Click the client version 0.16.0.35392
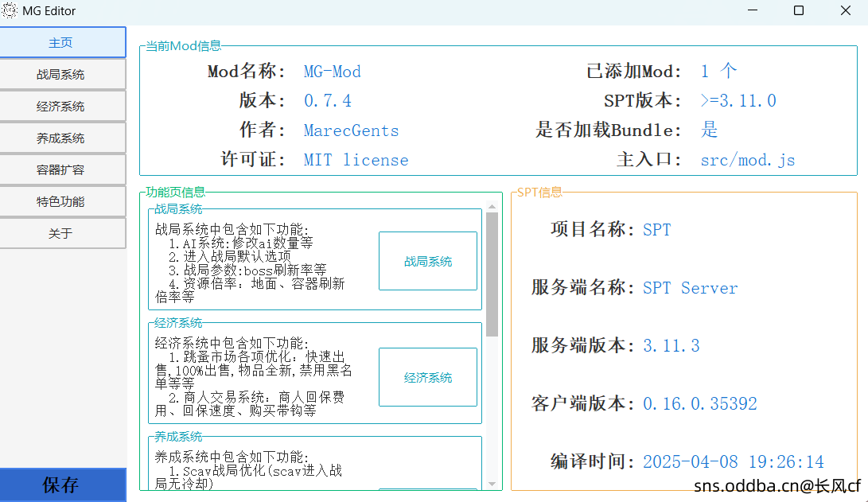The image size is (868, 502). click(699, 404)
